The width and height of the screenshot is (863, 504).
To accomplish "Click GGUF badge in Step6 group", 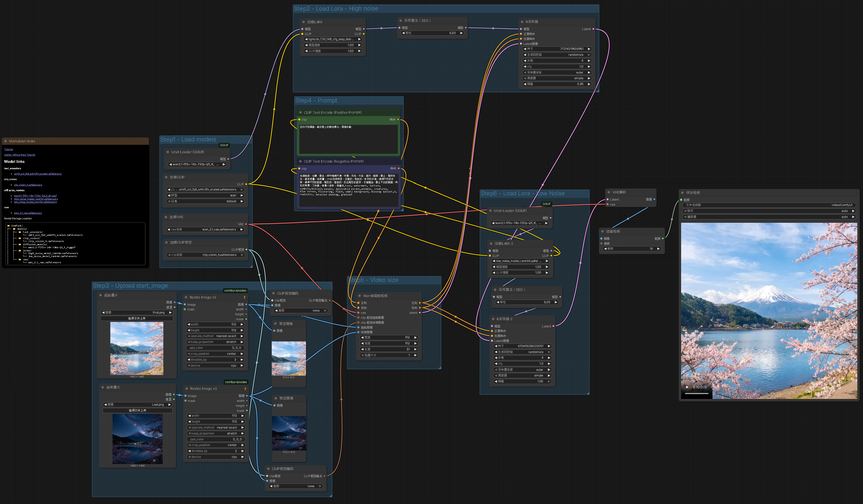I will (x=547, y=204).
